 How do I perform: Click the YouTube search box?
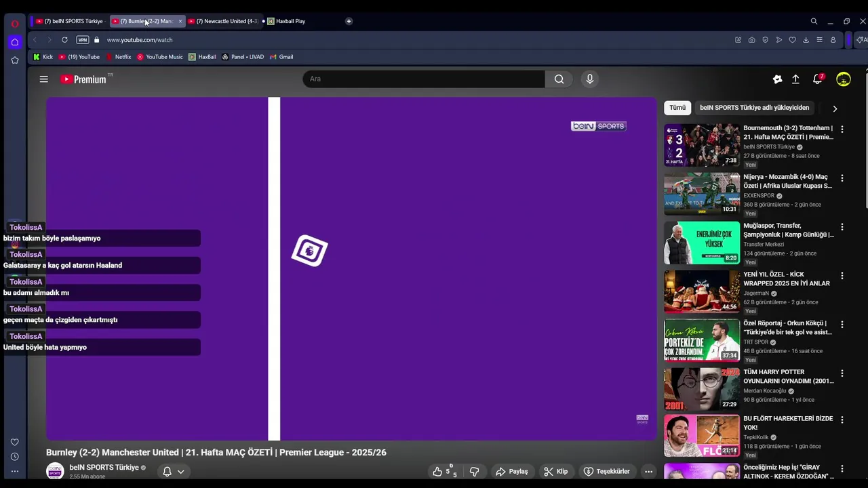(x=424, y=79)
